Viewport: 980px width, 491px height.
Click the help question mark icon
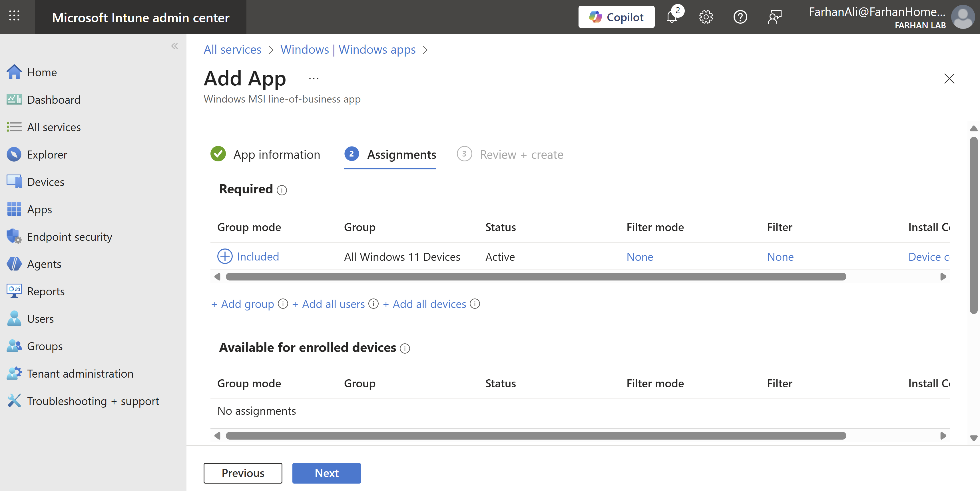coord(740,17)
